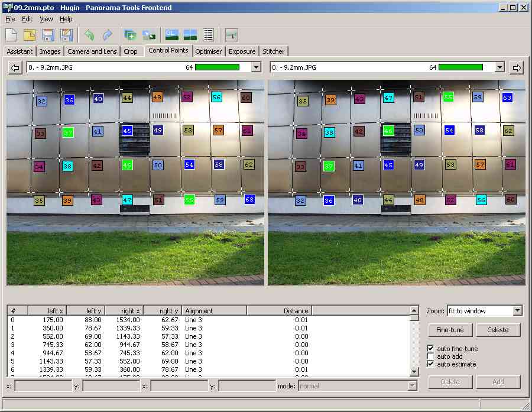
Task: Expand the Zoom fit to window dropdown
Action: (x=517, y=311)
